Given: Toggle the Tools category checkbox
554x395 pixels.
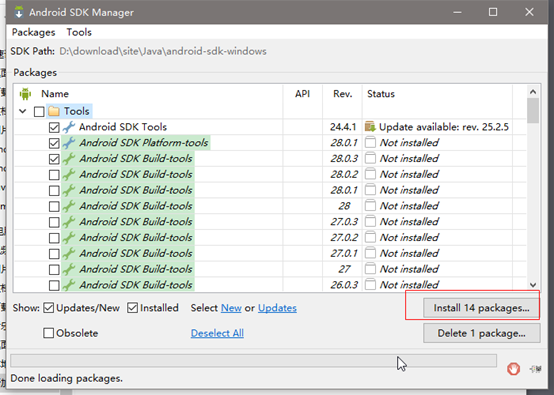Looking at the screenshot, I should point(39,112).
